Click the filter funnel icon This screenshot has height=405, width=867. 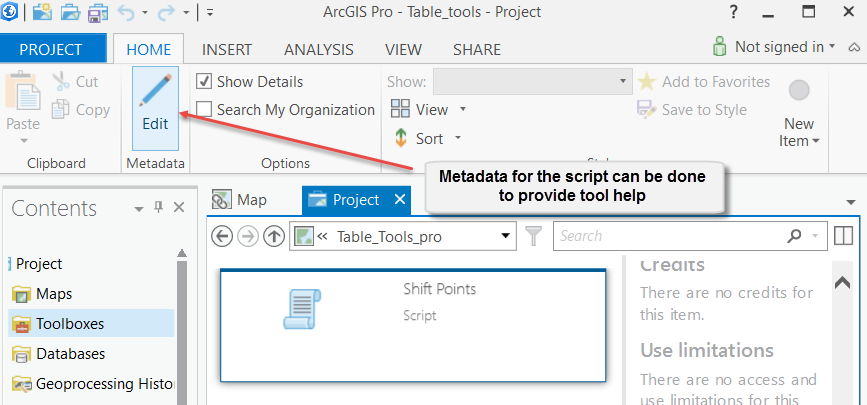pyautogui.click(x=533, y=236)
